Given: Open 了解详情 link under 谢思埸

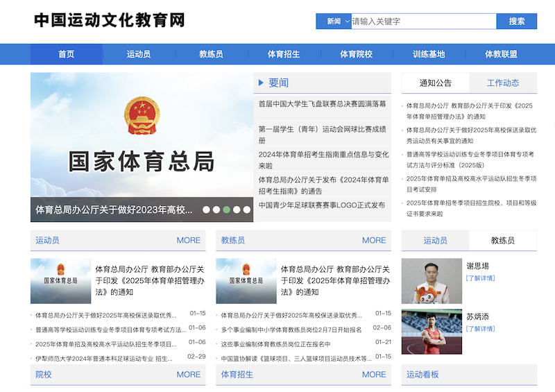Looking at the screenshot, I should (481, 278).
